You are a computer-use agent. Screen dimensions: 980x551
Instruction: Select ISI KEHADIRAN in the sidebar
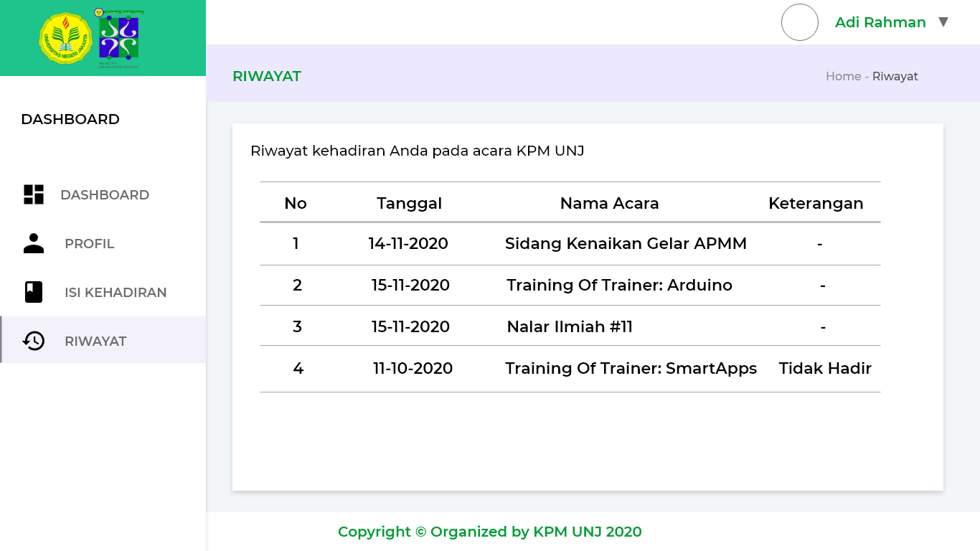tap(116, 293)
